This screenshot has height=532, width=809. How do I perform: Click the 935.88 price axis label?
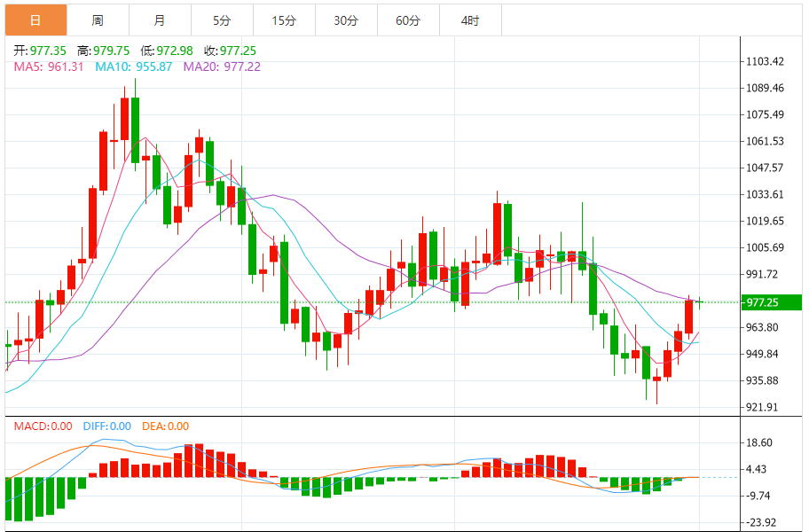coord(762,380)
